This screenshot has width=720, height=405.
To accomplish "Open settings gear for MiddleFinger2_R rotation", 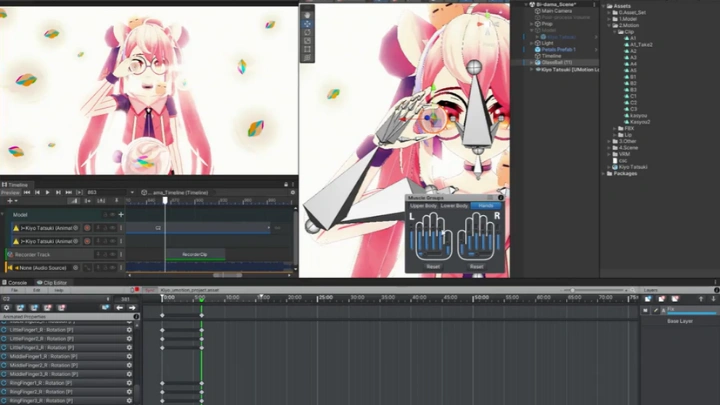I will 129,365.
